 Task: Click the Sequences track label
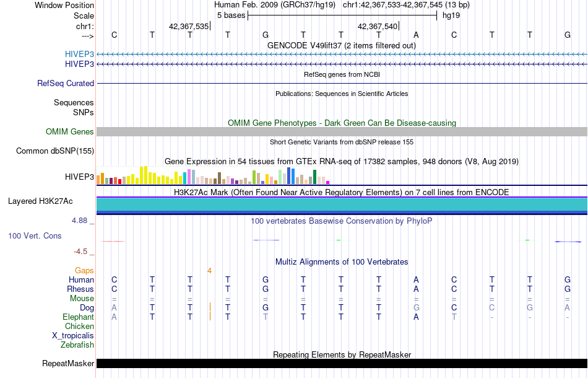74,102
